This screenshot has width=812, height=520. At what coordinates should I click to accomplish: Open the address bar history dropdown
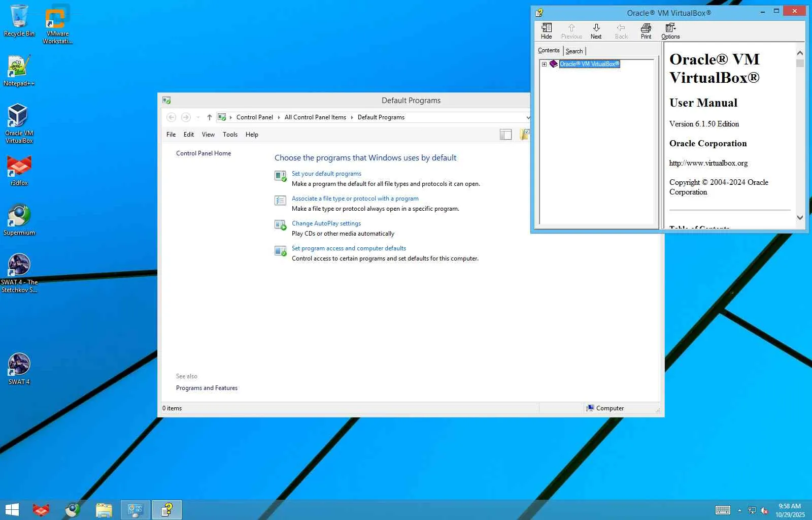tap(528, 117)
